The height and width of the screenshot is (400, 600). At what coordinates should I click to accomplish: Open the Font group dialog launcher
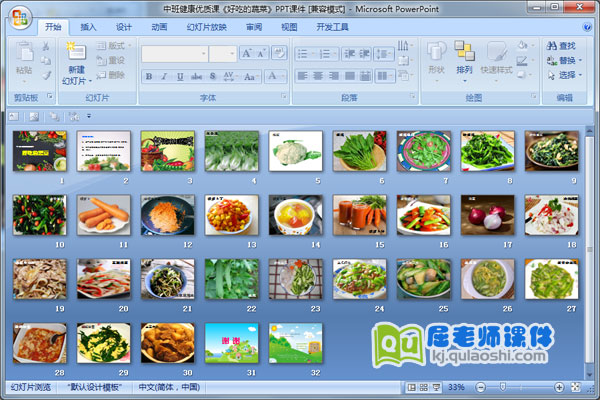click(x=285, y=98)
